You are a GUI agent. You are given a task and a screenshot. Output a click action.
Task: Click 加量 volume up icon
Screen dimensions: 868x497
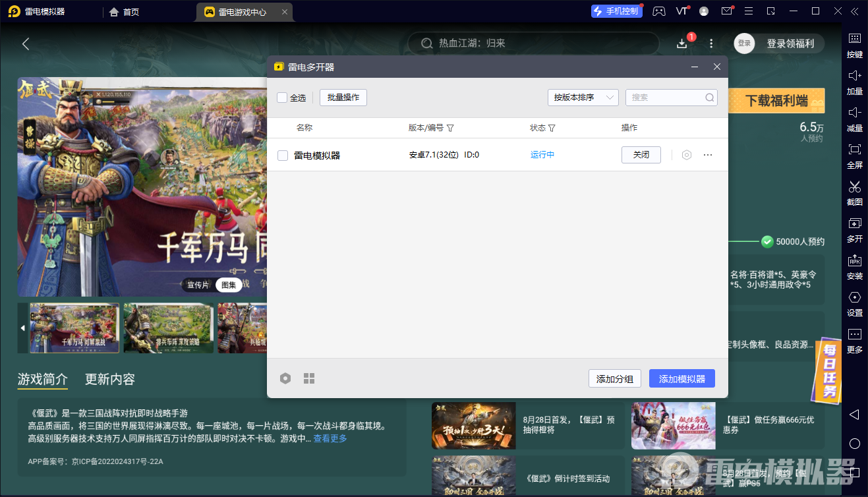854,76
